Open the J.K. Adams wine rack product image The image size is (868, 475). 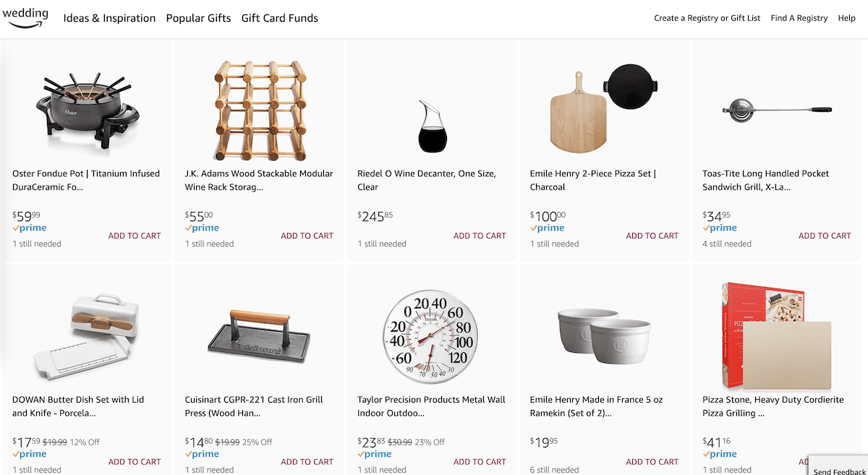[259, 108]
